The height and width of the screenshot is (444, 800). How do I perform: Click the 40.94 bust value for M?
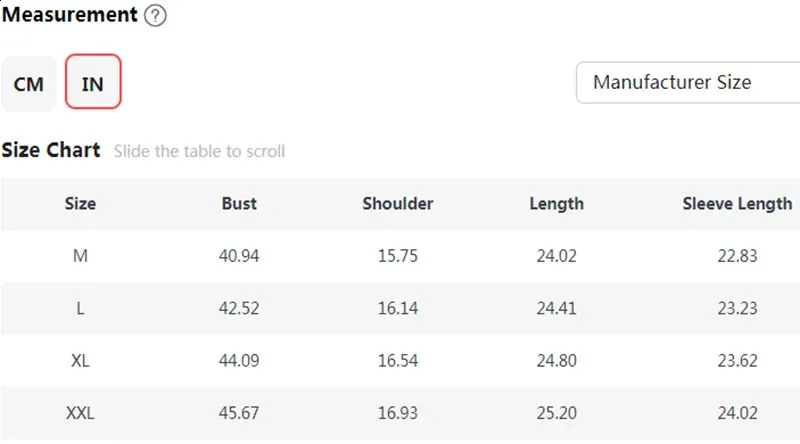[x=239, y=256]
